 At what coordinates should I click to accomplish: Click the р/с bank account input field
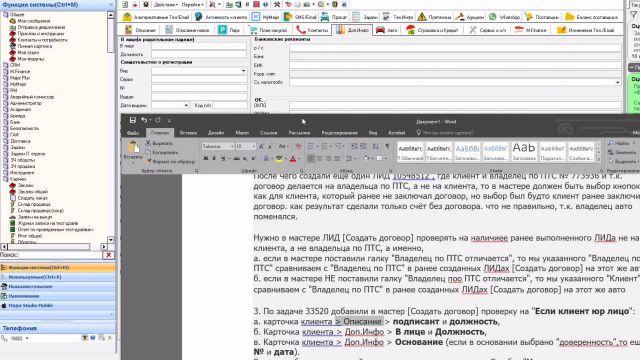tap(455, 48)
